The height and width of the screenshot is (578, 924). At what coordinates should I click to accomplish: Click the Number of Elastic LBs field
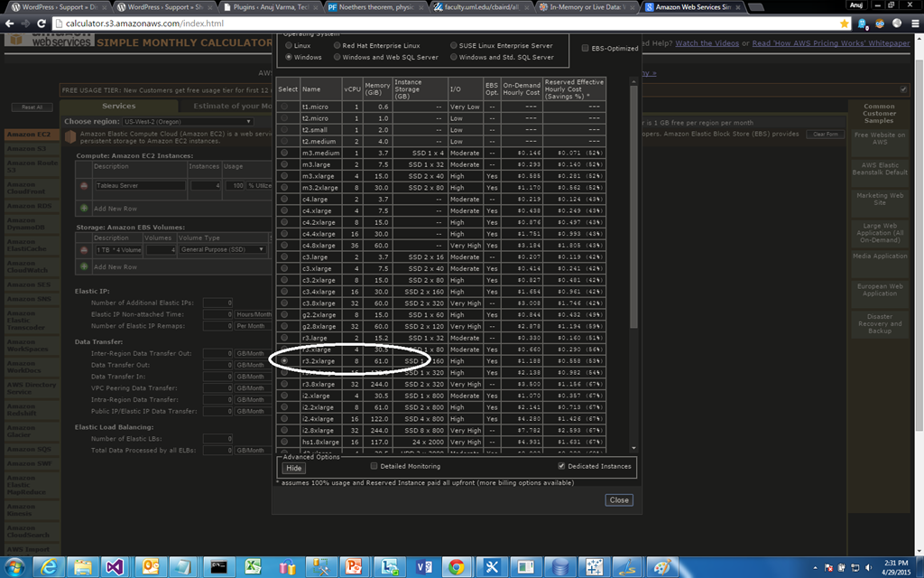click(x=217, y=439)
